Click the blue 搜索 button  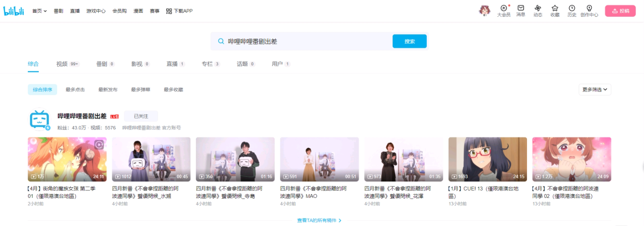click(x=409, y=41)
